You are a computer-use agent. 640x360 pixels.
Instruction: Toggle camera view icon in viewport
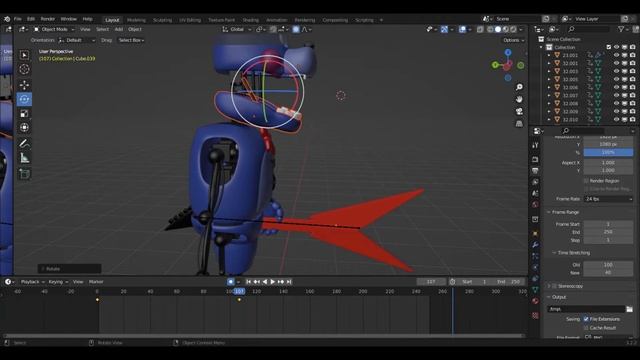coord(519,111)
